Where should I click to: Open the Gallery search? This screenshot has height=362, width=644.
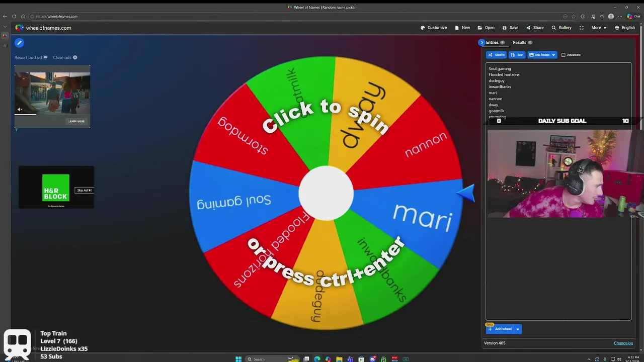[x=561, y=28]
